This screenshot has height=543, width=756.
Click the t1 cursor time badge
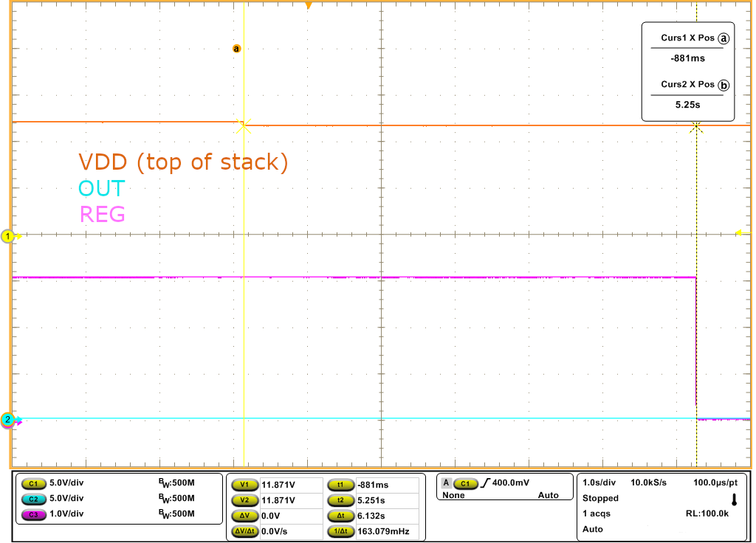340,485
